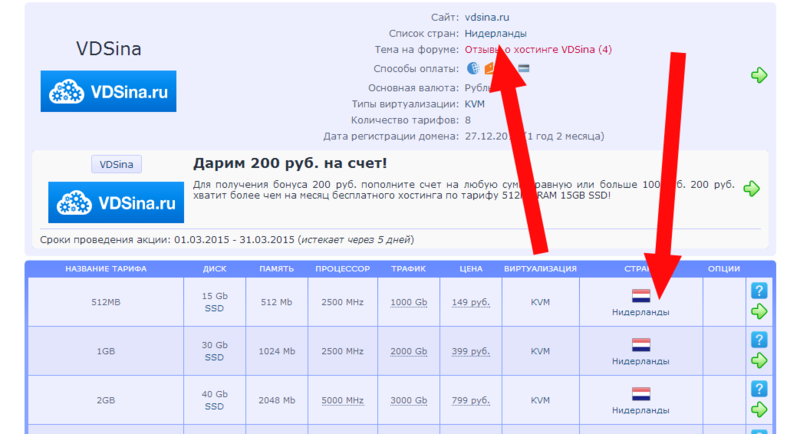Open forum thread Отзывы о хостинге VDSina
This screenshot has height=434, width=800.
(538, 49)
